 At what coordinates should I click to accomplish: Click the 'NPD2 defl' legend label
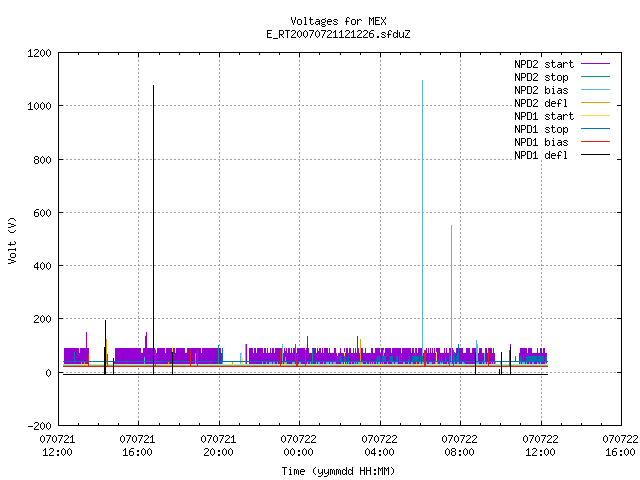click(x=541, y=103)
